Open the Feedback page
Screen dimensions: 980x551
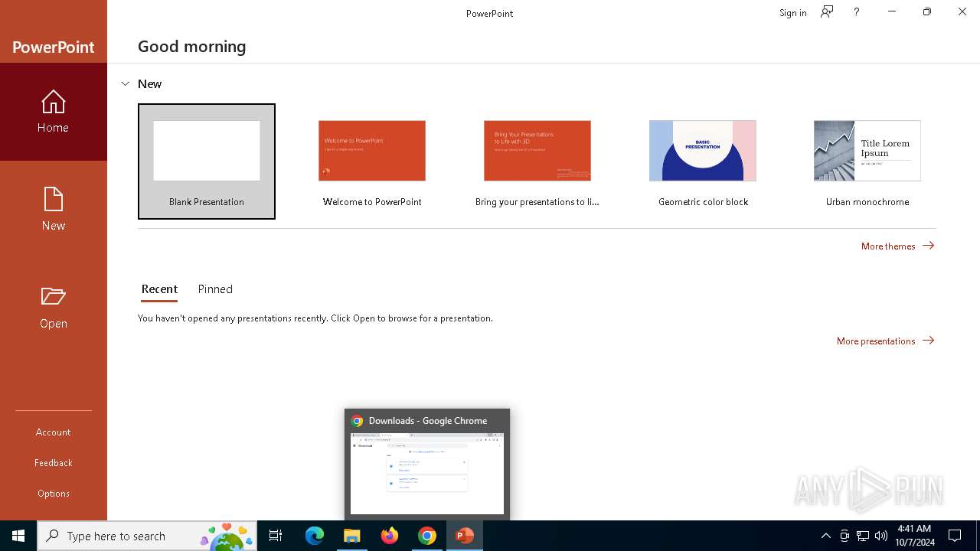point(53,463)
